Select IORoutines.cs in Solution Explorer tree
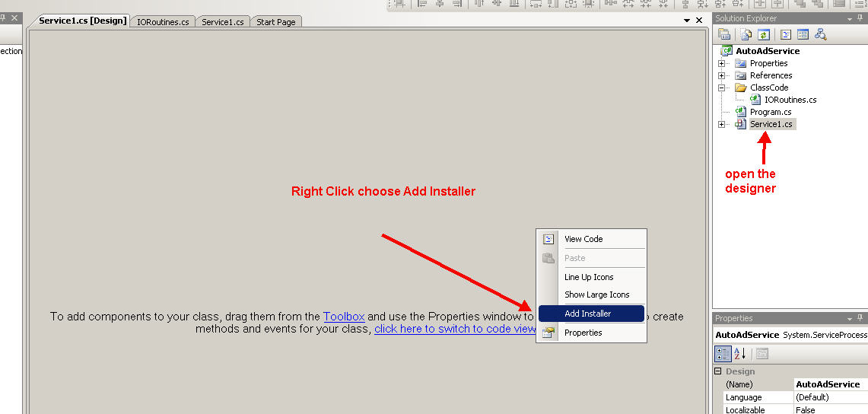Screen dimensions: 868x414 click(790, 100)
